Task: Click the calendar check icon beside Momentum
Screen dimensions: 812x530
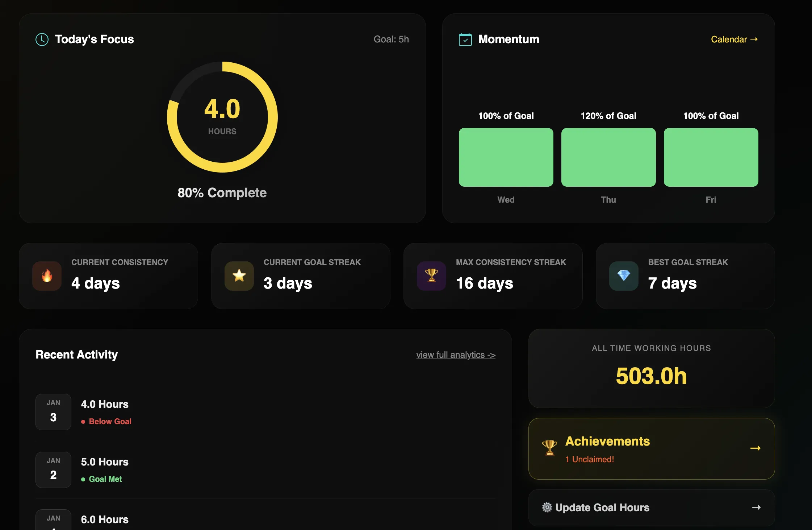Action: coord(465,40)
